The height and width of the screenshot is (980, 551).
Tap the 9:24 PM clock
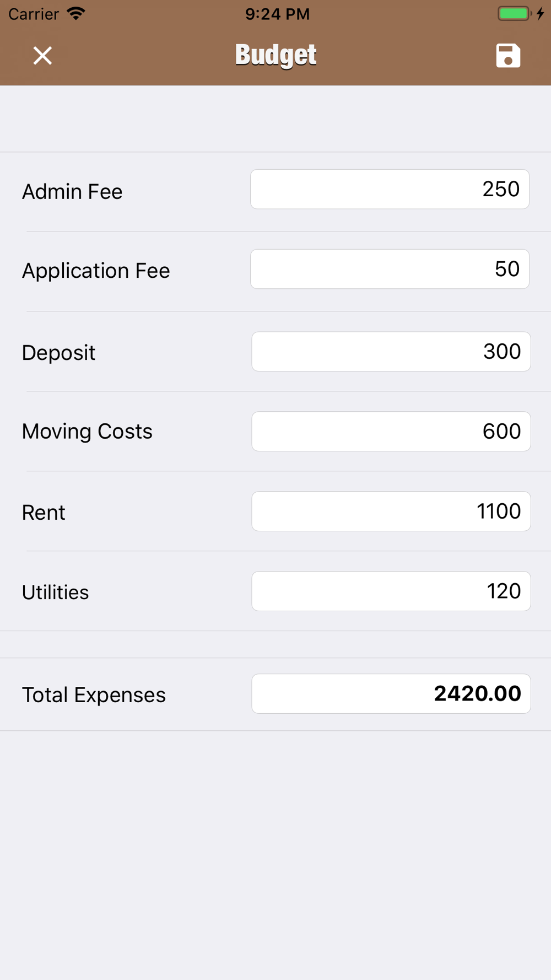coord(277,14)
